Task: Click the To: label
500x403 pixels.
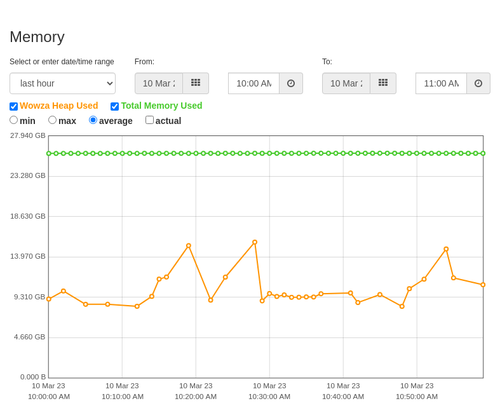Action: coord(327,62)
